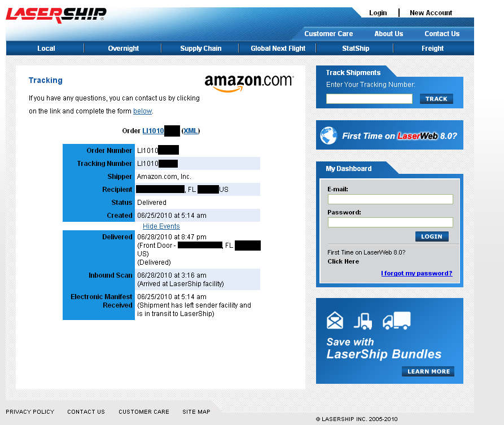Click the envelope icon in Bundles banner
504x425 pixels.
coord(335,321)
